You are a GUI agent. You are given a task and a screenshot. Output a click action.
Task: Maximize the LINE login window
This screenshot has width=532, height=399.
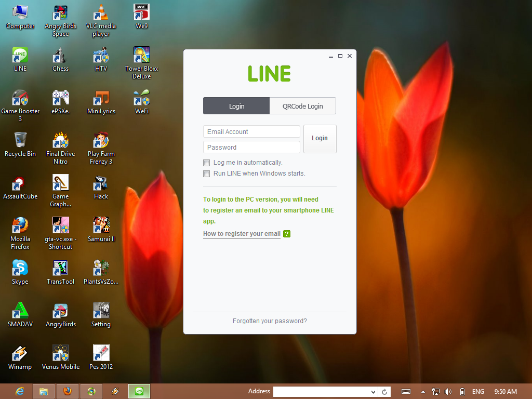[340, 56]
